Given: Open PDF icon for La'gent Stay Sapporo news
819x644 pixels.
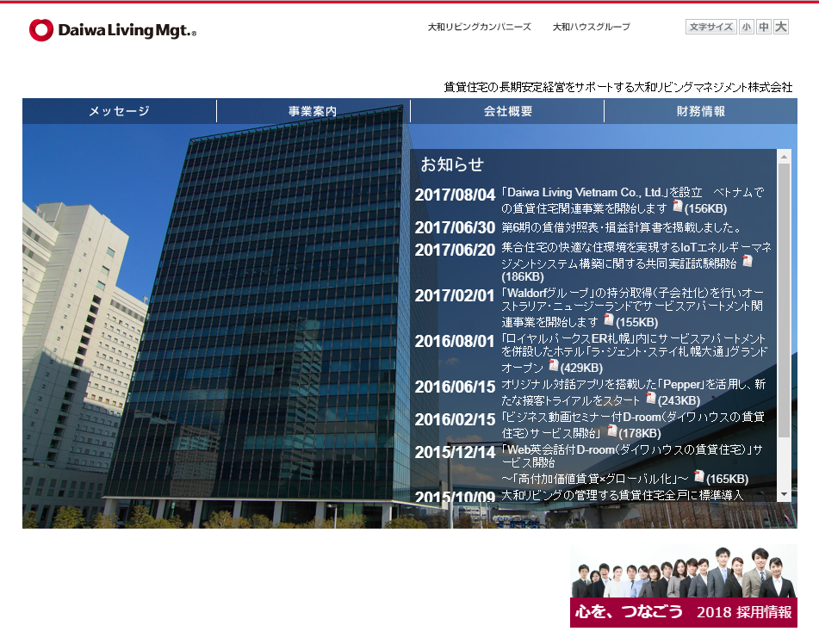Looking at the screenshot, I should pos(554,366).
